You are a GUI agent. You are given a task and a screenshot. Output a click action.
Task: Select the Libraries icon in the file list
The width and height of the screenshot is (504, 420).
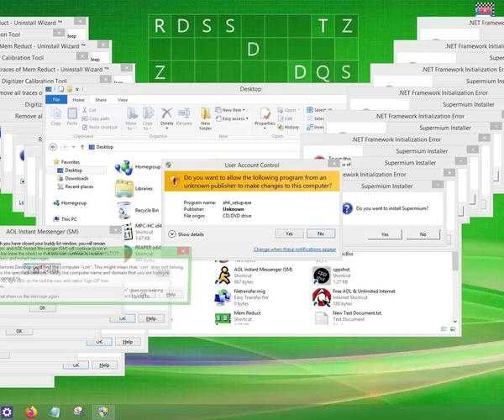coord(123,189)
